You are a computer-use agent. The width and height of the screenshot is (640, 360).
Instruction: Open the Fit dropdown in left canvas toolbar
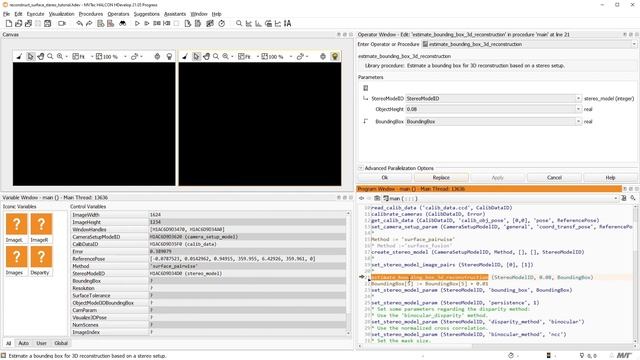(92, 57)
